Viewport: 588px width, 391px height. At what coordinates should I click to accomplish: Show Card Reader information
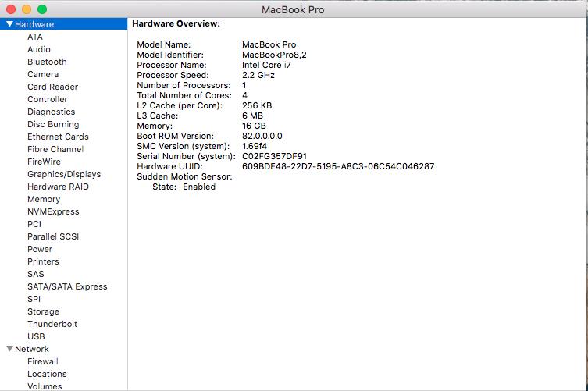[52, 87]
